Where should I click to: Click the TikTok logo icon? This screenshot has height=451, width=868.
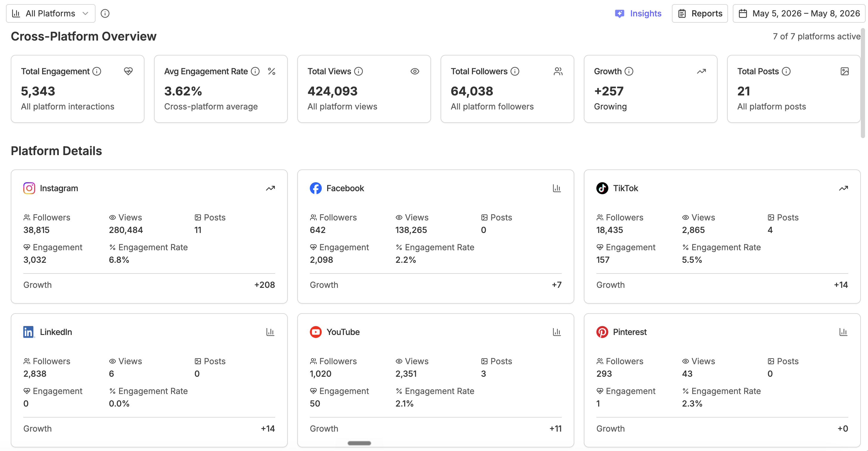[x=602, y=188]
